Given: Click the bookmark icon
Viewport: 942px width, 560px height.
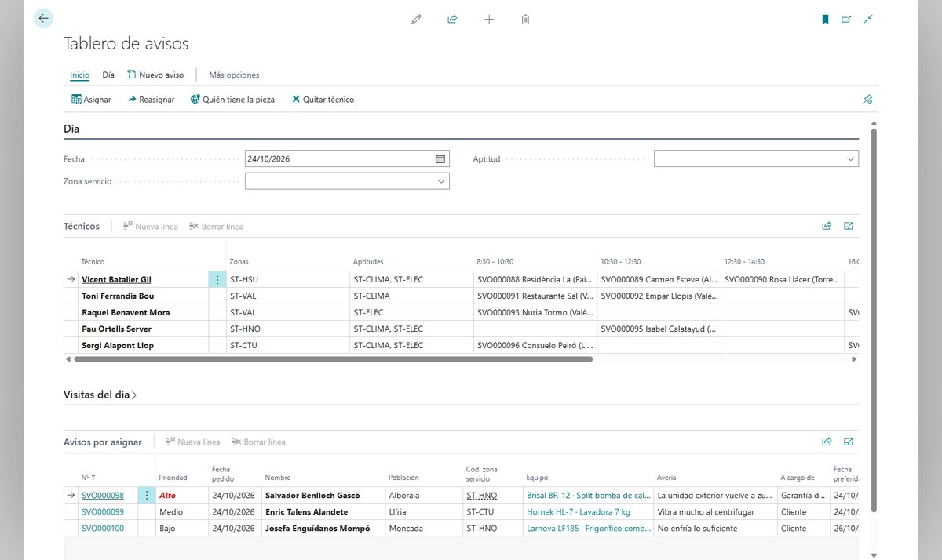Looking at the screenshot, I should coord(825,20).
